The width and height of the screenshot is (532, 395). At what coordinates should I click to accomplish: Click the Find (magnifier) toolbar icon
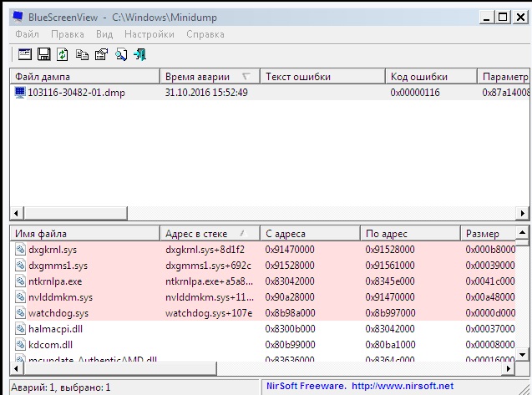[121, 54]
